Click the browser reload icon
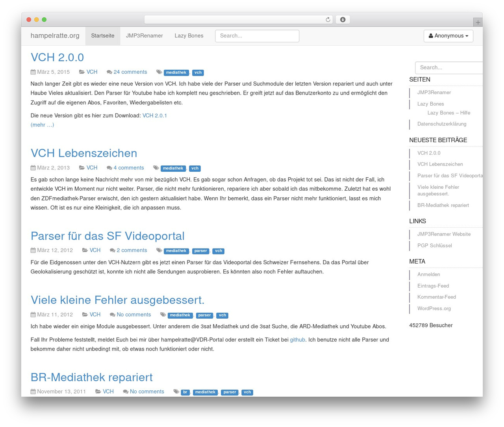The height and width of the screenshot is (427, 504). [328, 20]
